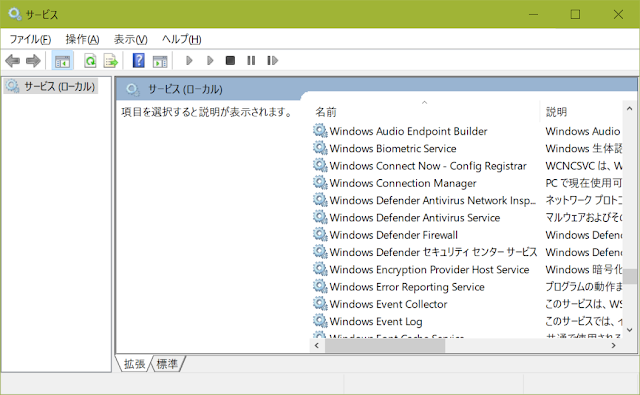The height and width of the screenshot is (395, 640).
Task: Click description cell starting WCNCSVC は
Action: point(584,166)
